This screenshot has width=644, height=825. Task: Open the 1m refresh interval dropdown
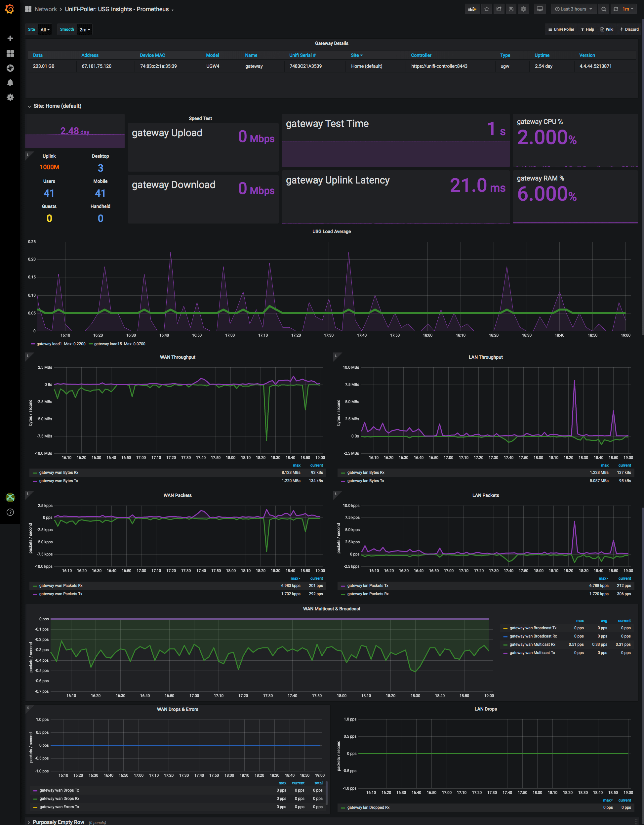(x=628, y=9)
